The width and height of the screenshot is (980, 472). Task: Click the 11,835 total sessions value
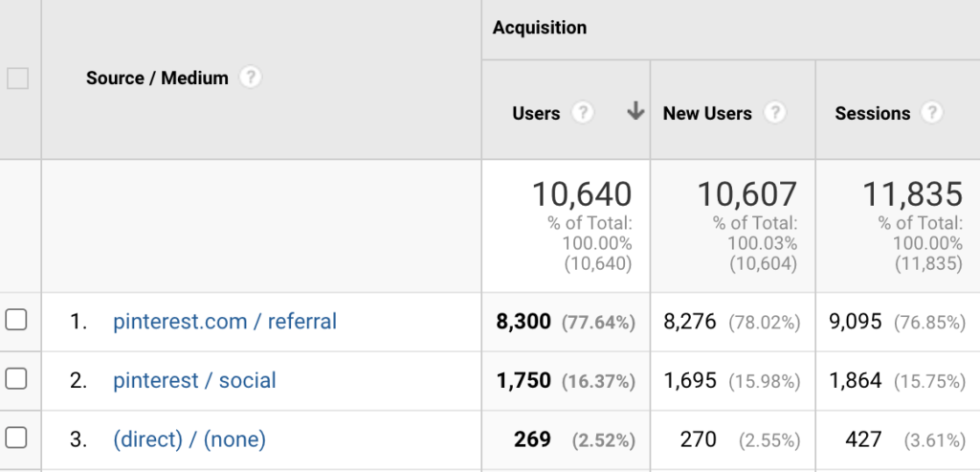pyautogui.click(x=913, y=194)
